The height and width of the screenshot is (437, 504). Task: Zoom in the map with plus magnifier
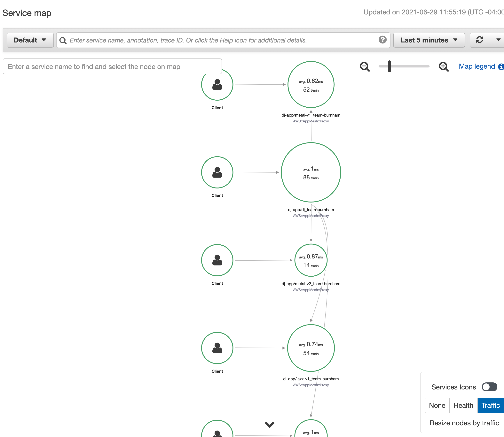tap(444, 67)
